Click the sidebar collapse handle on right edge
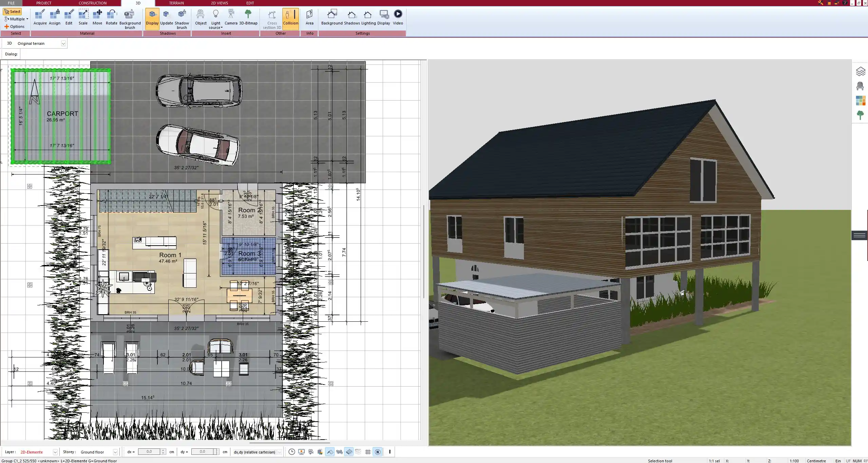Screen dimensions: 868x463 859,235
